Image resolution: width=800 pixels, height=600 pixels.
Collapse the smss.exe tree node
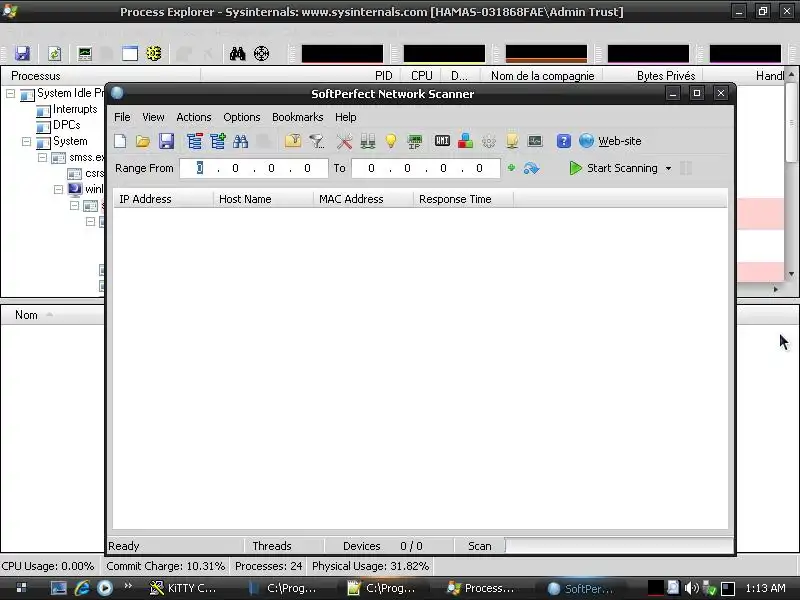[x=42, y=158]
